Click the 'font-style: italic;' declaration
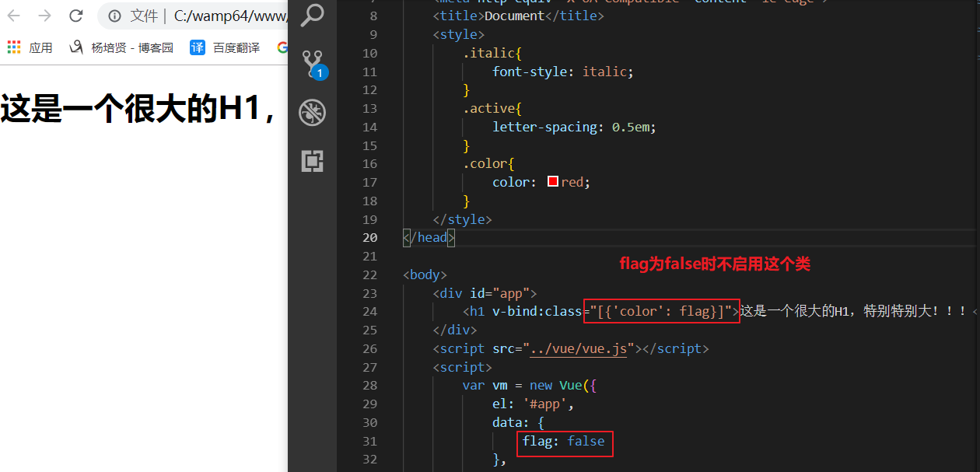980x472 pixels. 563,72
